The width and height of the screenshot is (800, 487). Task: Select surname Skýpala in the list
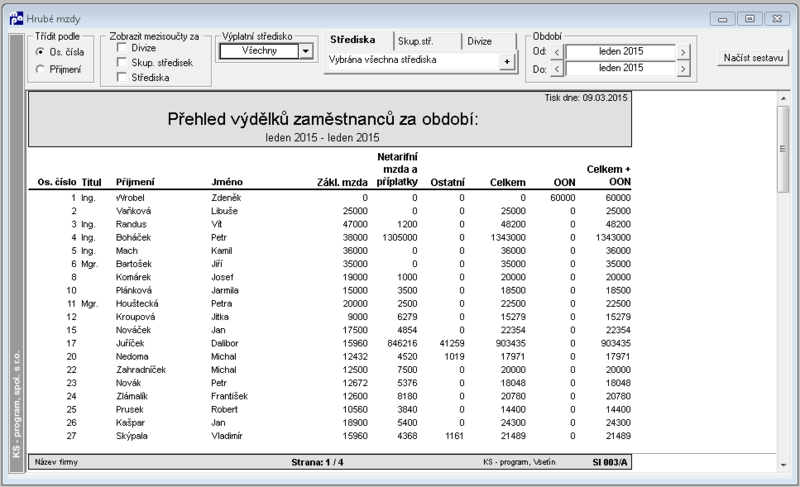click(x=132, y=436)
